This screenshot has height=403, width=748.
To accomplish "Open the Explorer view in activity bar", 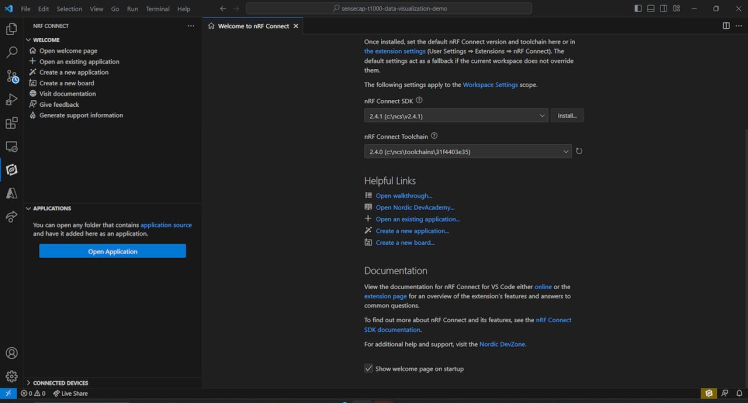I will (12, 30).
